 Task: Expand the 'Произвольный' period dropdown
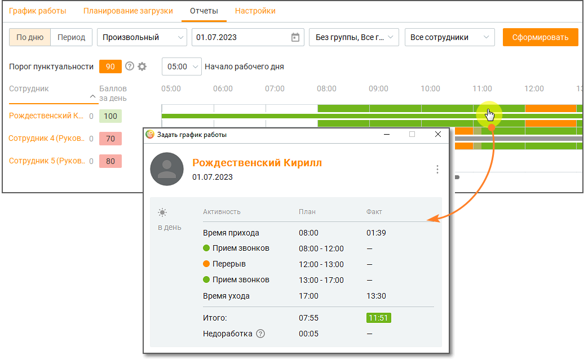coord(142,37)
